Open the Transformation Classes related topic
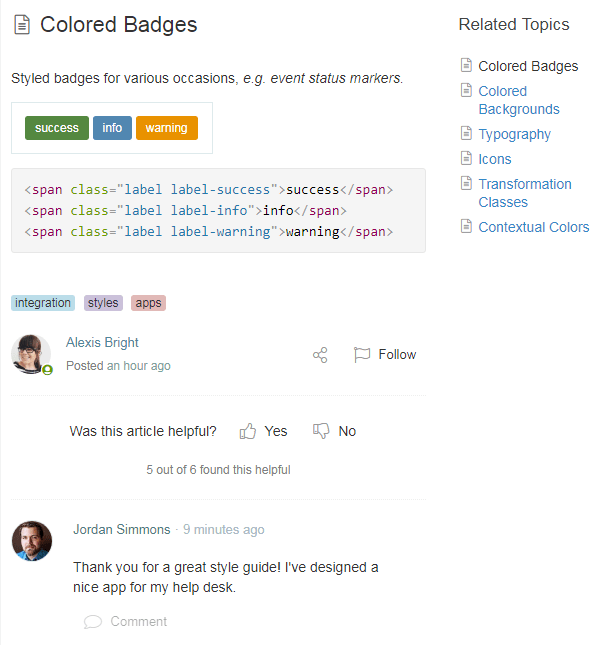Image resolution: width=610 pixels, height=650 pixels. (x=524, y=193)
